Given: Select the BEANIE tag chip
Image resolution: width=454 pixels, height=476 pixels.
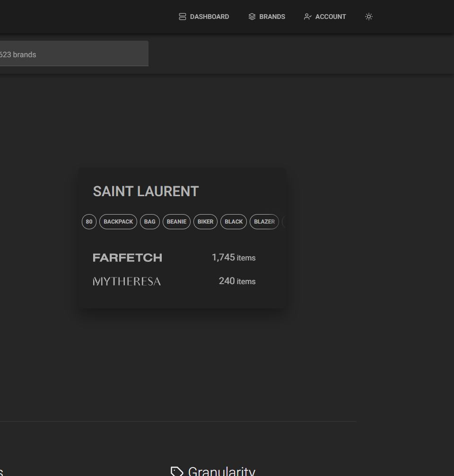Looking at the screenshot, I should 176,222.
